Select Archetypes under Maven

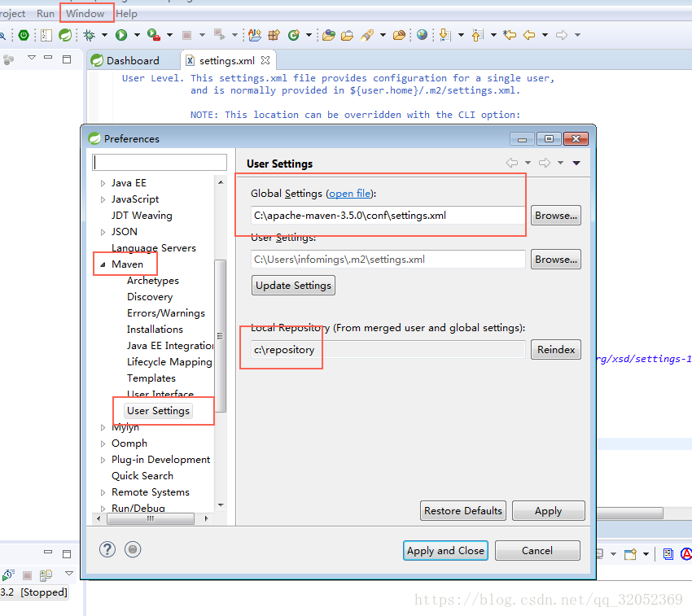click(x=153, y=281)
